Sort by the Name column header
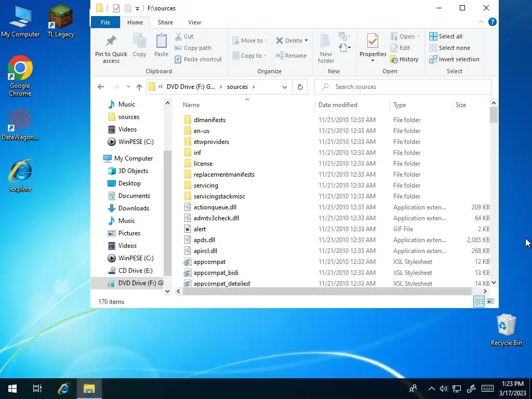Image resolution: width=532 pixels, height=399 pixels. pyautogui.click(x=247, y=105)
